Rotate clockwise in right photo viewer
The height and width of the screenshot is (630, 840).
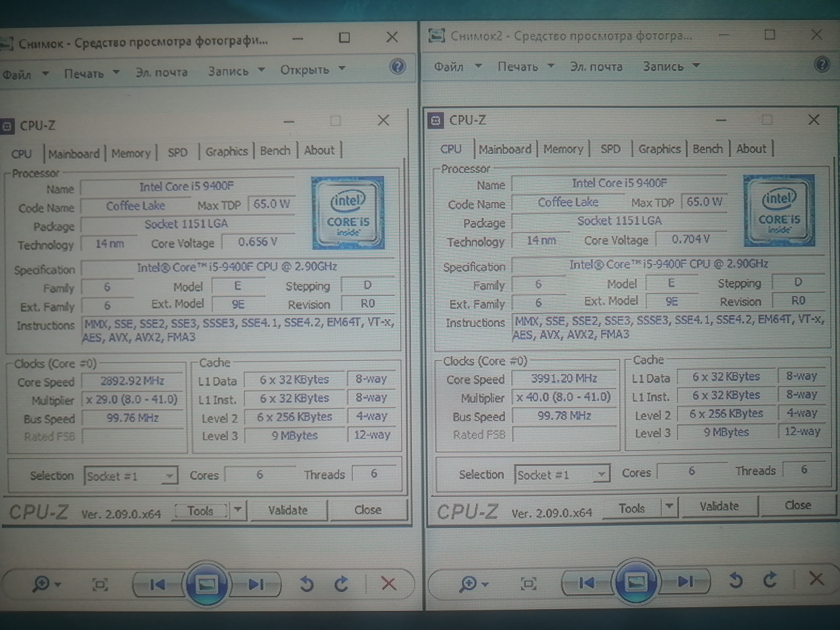pos(770,580)
